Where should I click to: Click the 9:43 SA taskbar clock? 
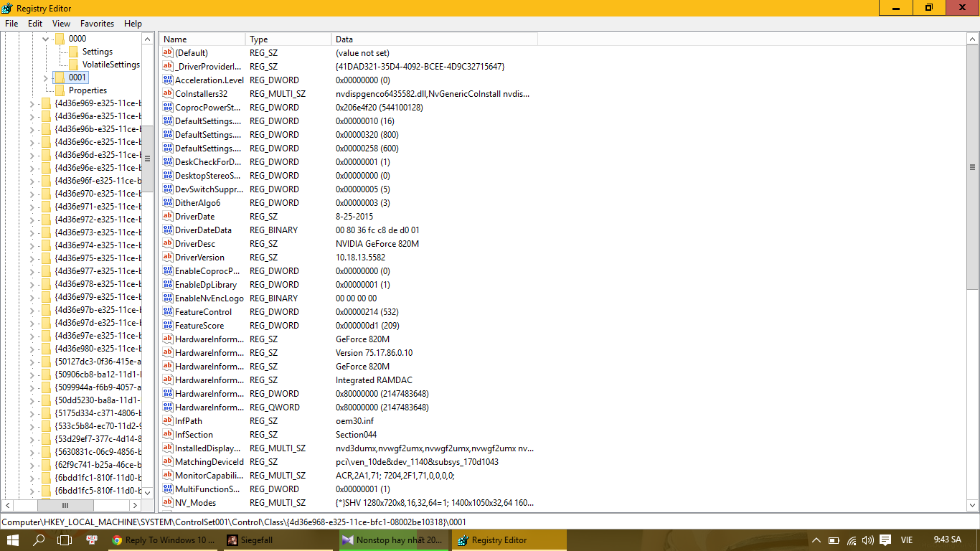tap(947, 540)
